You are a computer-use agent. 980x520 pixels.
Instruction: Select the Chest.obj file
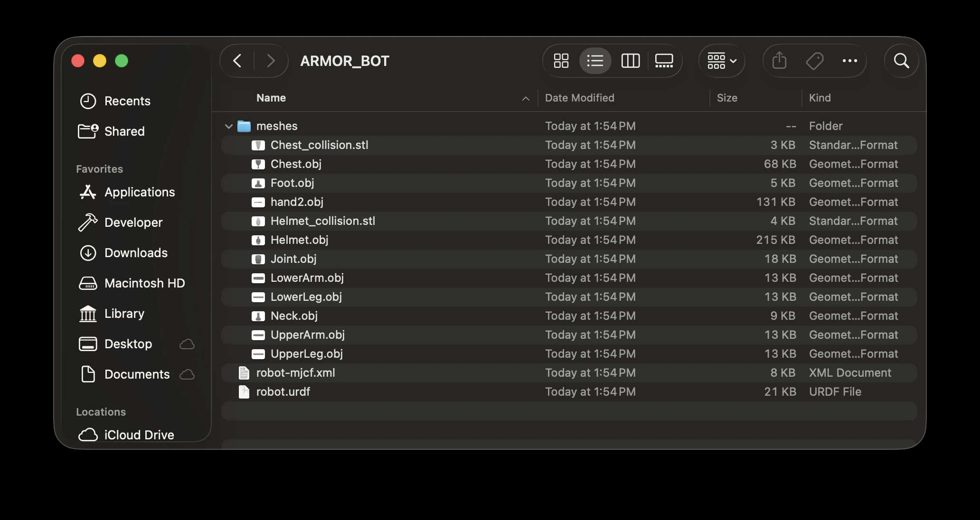tap(569, 164)
